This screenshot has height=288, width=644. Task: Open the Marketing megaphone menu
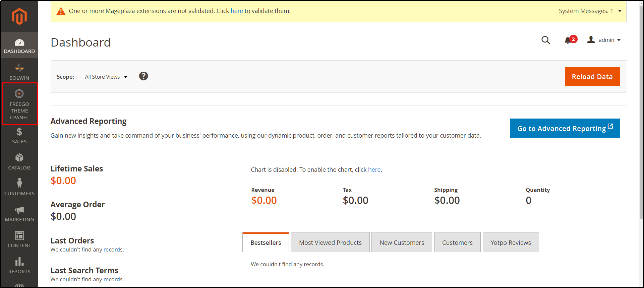click(19, 214)
